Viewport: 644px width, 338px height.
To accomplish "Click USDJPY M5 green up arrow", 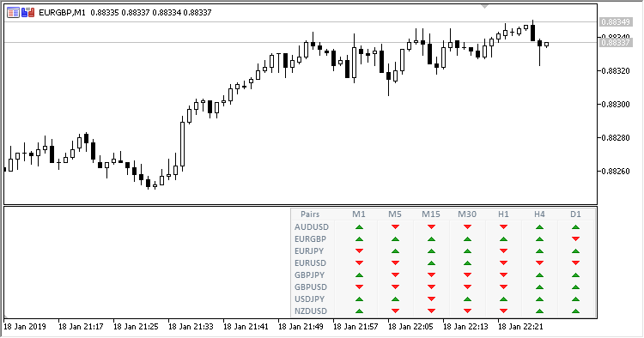I will click(395, 299).
